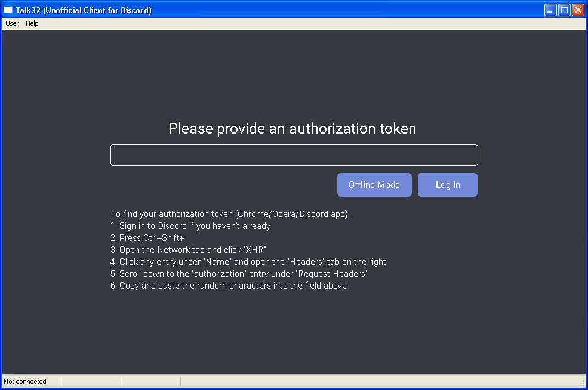Click the 'Not connected' status bar text
Image resolution: width=588 pixels, height=390 pixels.
point(25,382)
